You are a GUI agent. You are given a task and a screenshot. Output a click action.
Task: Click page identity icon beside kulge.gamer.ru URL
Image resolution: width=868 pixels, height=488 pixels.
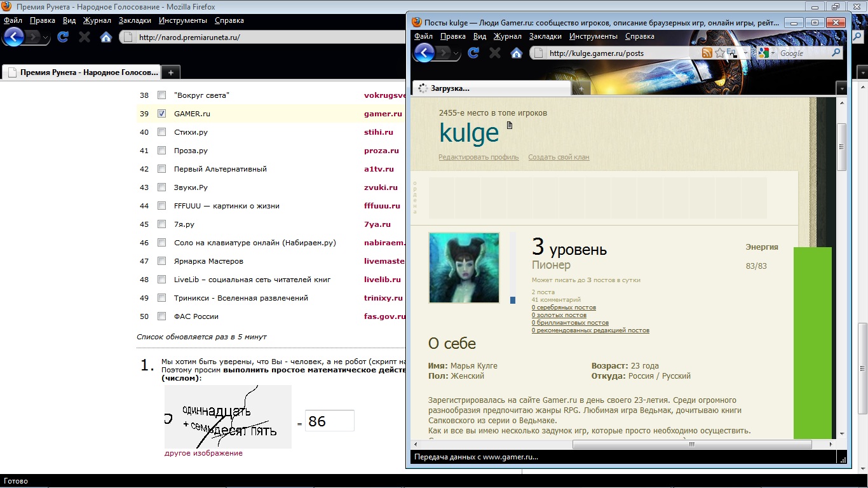[x=539, y=53]
